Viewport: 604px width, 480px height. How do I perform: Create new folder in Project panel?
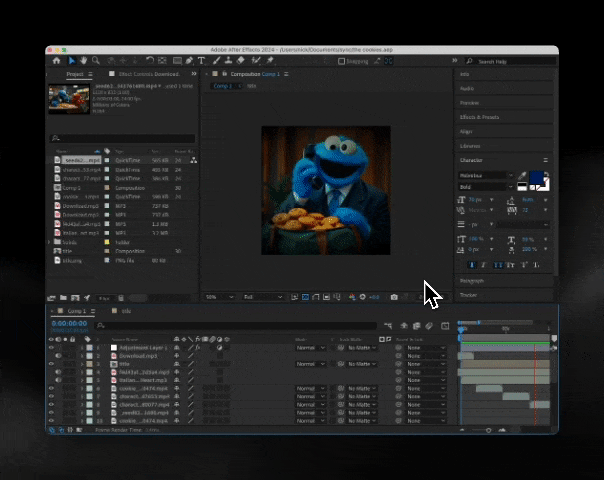[64, 298]
